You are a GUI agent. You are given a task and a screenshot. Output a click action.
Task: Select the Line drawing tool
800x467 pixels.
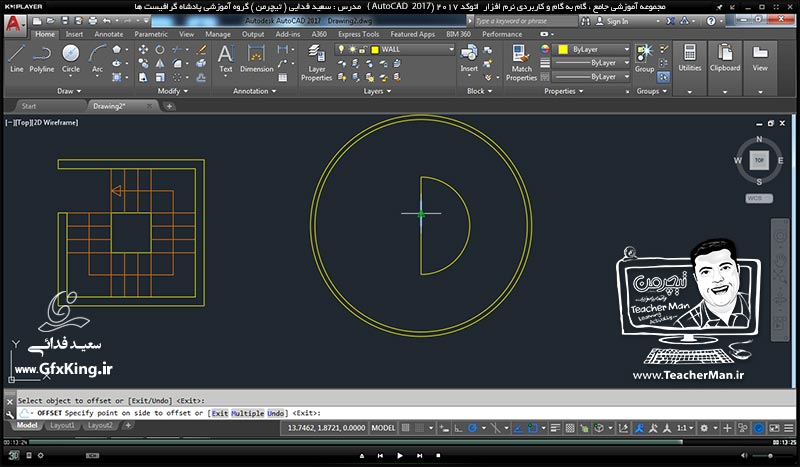16,59
